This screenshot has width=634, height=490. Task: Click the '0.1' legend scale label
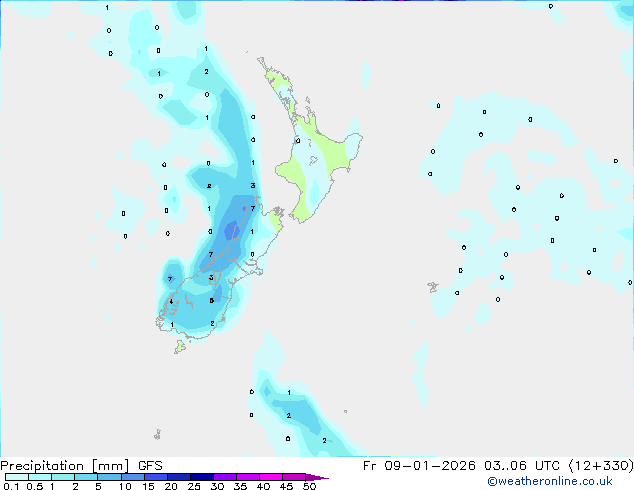(11, 486)
